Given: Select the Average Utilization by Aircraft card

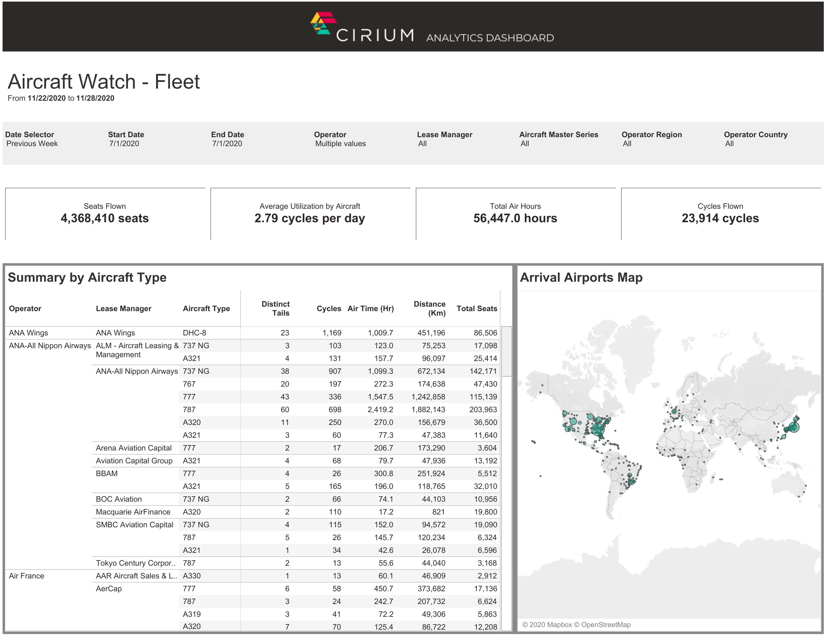Looking at the screenshot, I should click(x=310, y=214).
